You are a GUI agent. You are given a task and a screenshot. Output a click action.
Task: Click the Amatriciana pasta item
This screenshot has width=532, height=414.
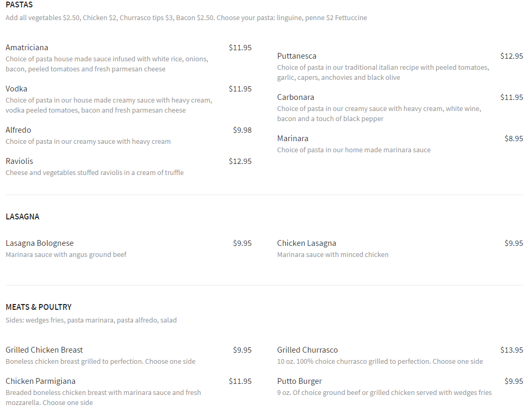click(27, 48)
